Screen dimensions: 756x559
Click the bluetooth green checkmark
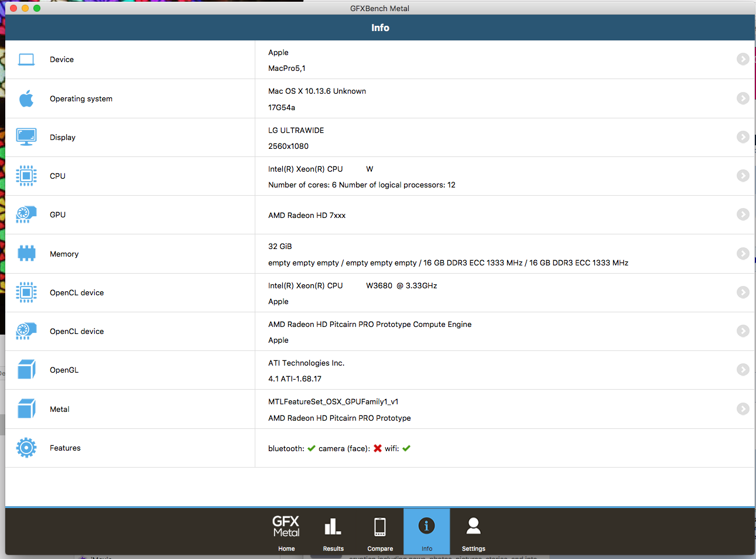click(312, 448)
